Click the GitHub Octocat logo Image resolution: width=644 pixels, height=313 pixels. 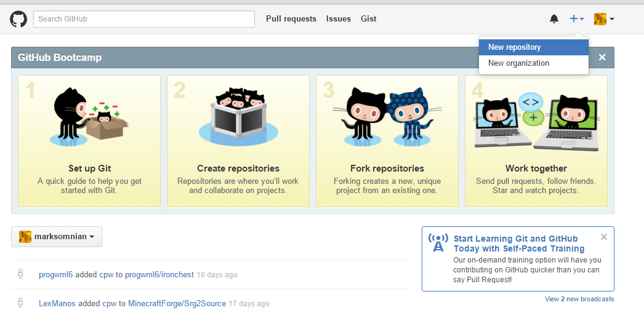click(x=18, y=19)
